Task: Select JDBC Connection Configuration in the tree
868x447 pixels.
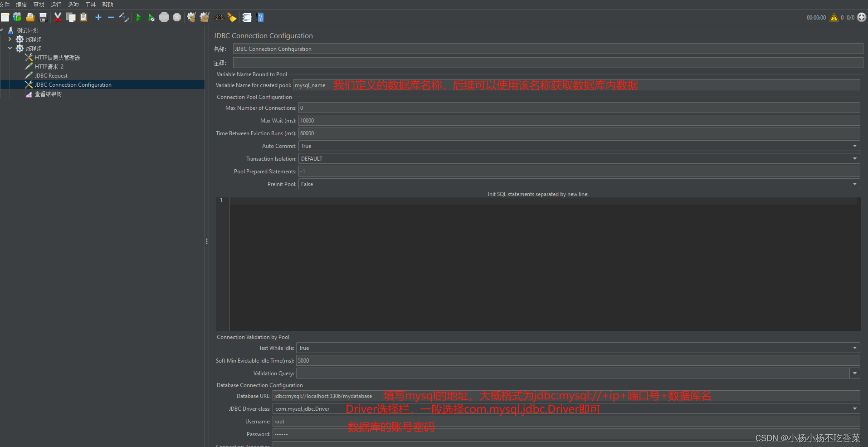Action: (x=73, y=85)
